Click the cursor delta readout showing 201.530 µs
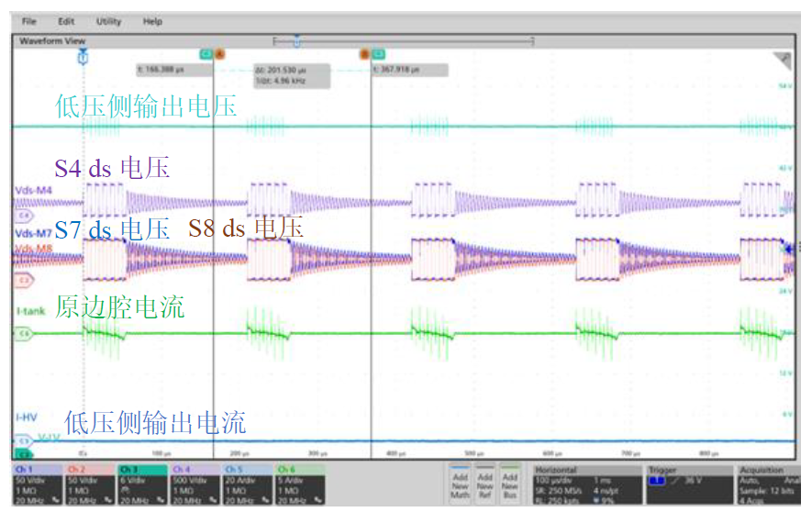This screenshot has width=812, height=523. 292,75
